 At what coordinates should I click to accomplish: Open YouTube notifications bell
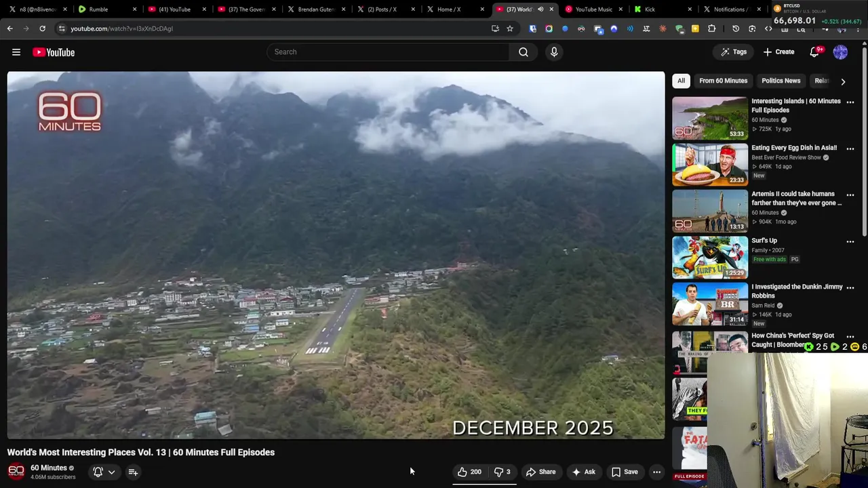tap(815, 52)
